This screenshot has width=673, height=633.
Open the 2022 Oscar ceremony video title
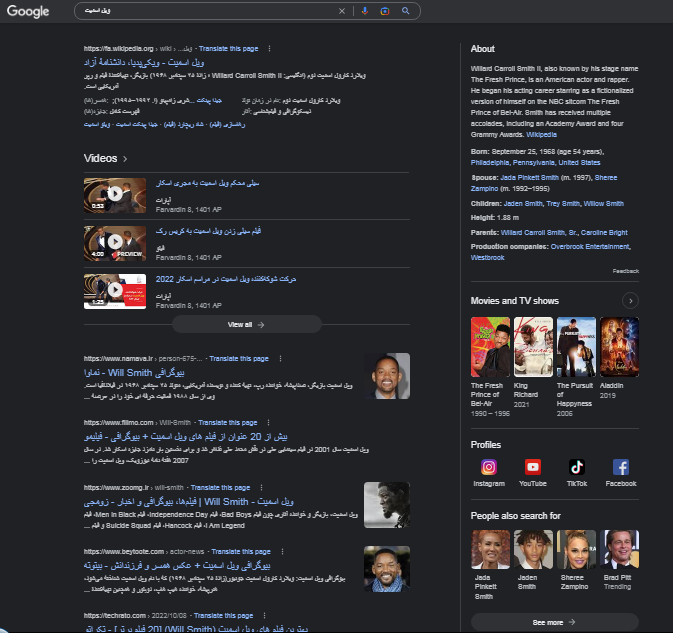point(226,279)
